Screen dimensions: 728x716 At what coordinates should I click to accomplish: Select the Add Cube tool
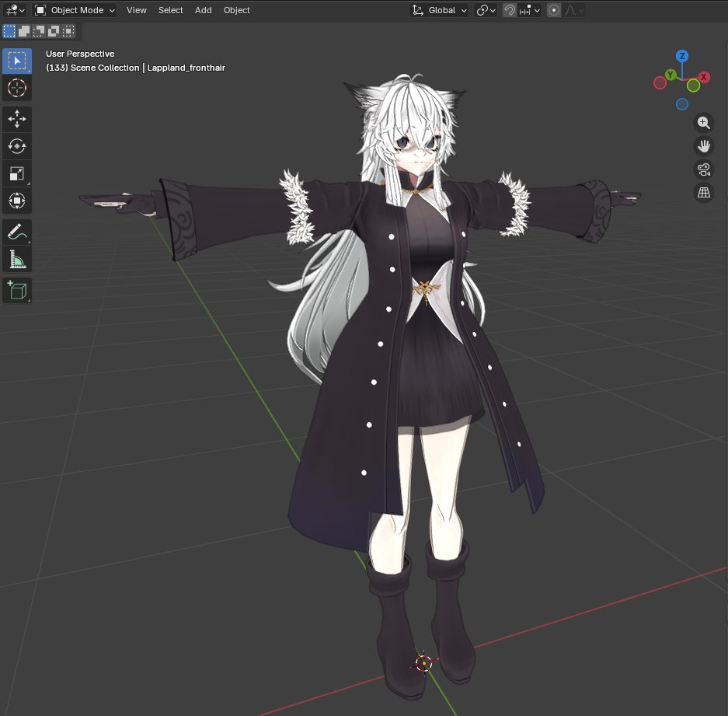[17, 291]
